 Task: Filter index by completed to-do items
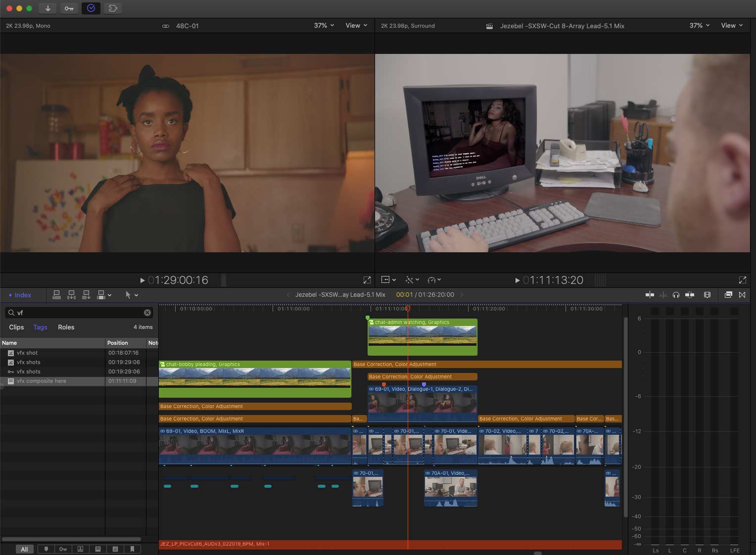(x=115, y=549)
